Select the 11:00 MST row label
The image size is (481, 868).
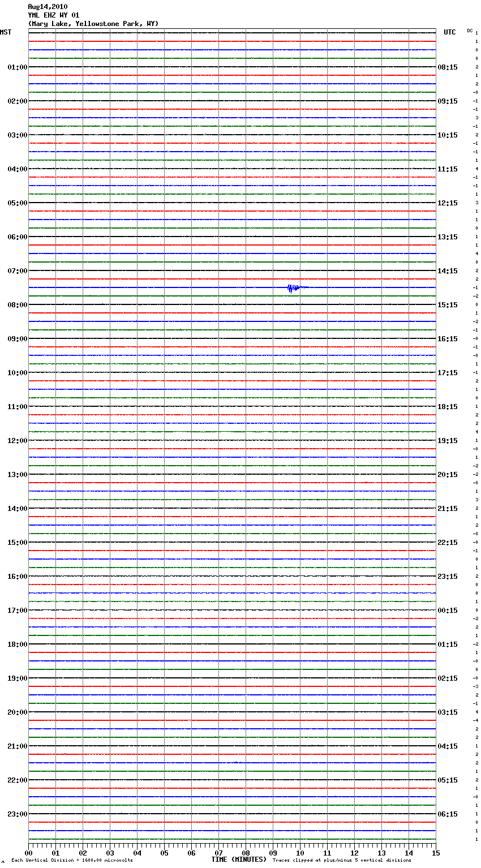[17, 407]
